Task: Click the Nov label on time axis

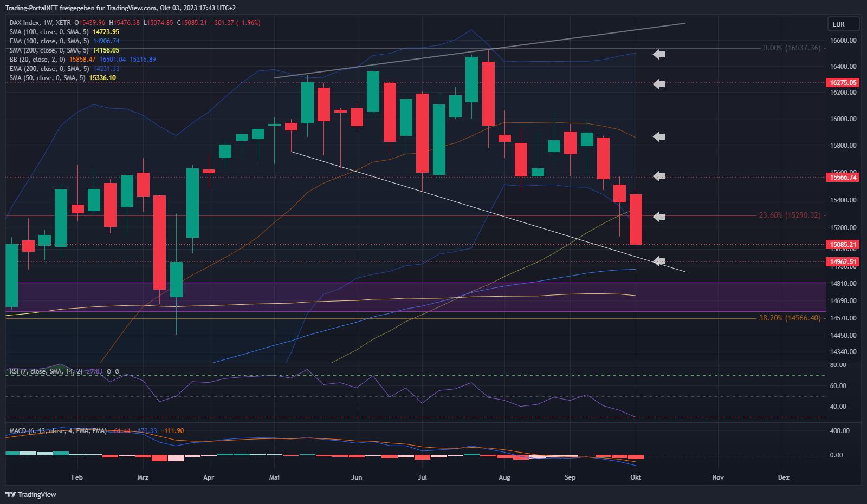Action: 718,477
